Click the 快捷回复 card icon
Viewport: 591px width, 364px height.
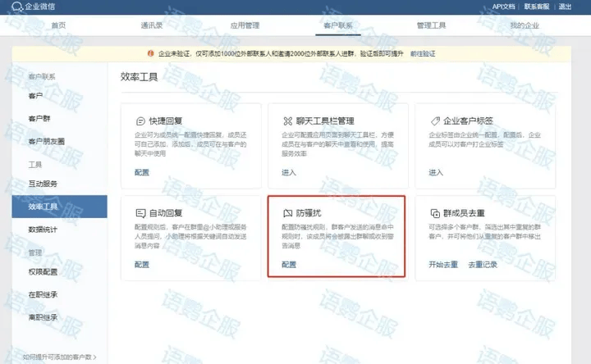click(140, 120)
